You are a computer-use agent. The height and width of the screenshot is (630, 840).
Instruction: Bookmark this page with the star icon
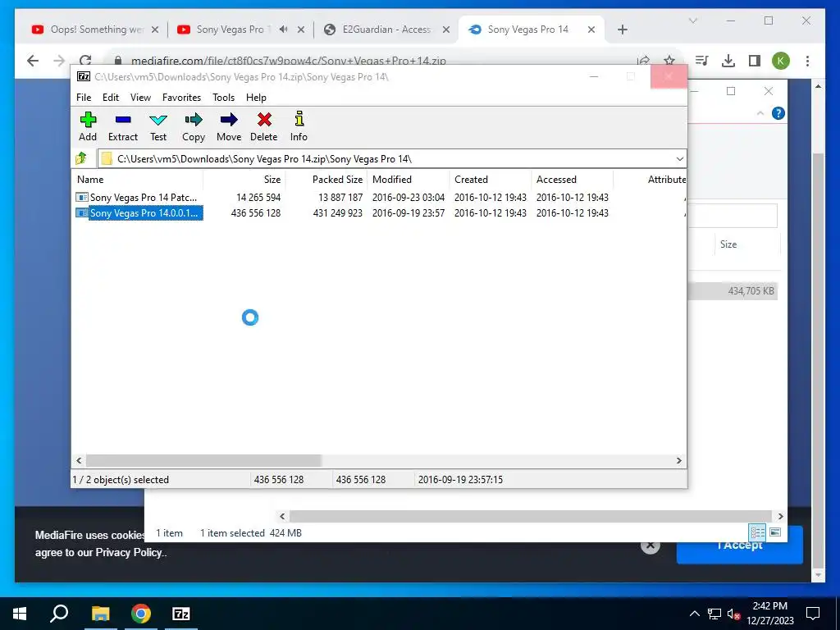pos(669,61)
